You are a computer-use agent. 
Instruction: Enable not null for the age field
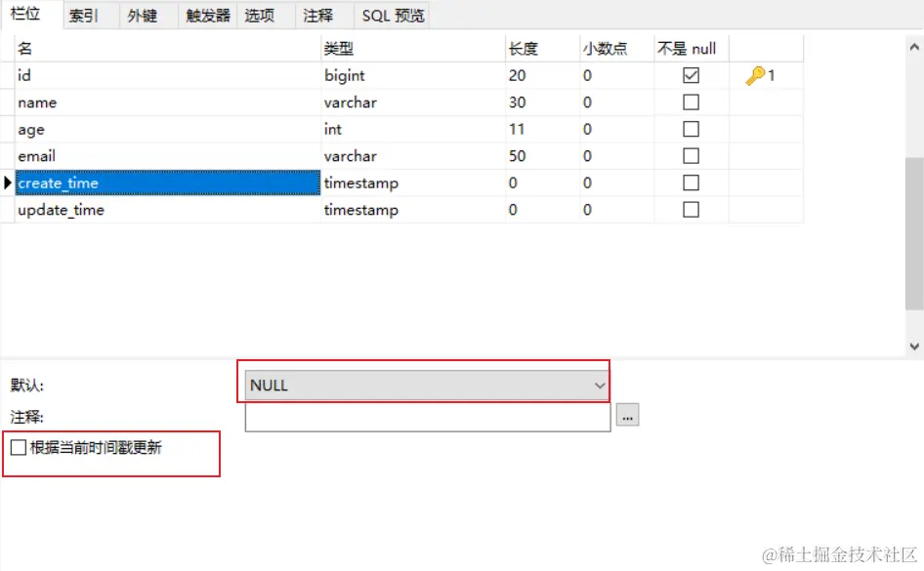point(691,129)
